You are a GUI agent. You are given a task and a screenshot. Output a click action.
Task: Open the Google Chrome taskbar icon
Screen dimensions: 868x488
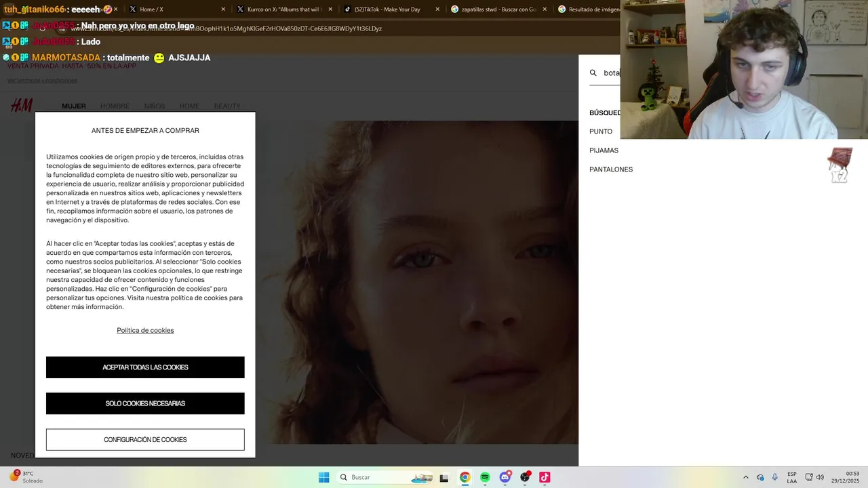coord(465,477)
